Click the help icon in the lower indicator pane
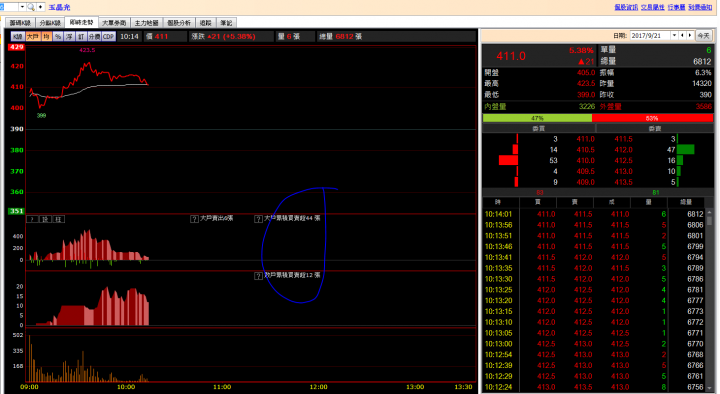The width and height of the screenshot is (720, 394). pos(259,276)
